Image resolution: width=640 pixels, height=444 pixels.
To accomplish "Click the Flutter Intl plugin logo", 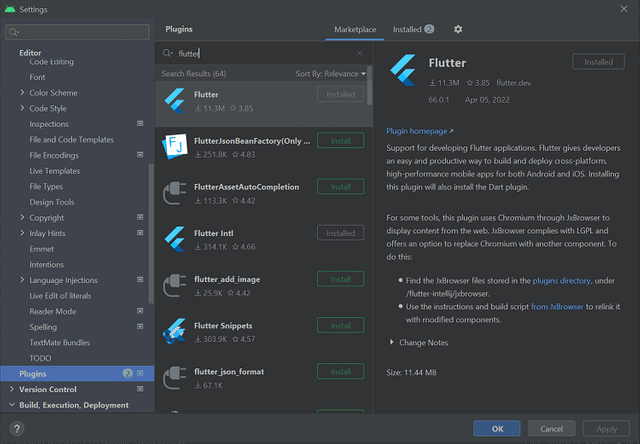I will pyautogui.click(x=175, y=239).
